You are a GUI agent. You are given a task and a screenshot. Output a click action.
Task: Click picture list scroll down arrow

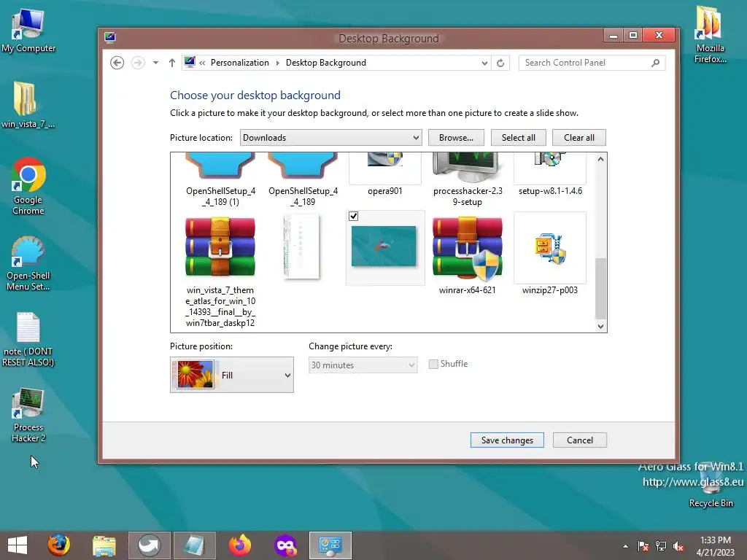pos(601,326)
